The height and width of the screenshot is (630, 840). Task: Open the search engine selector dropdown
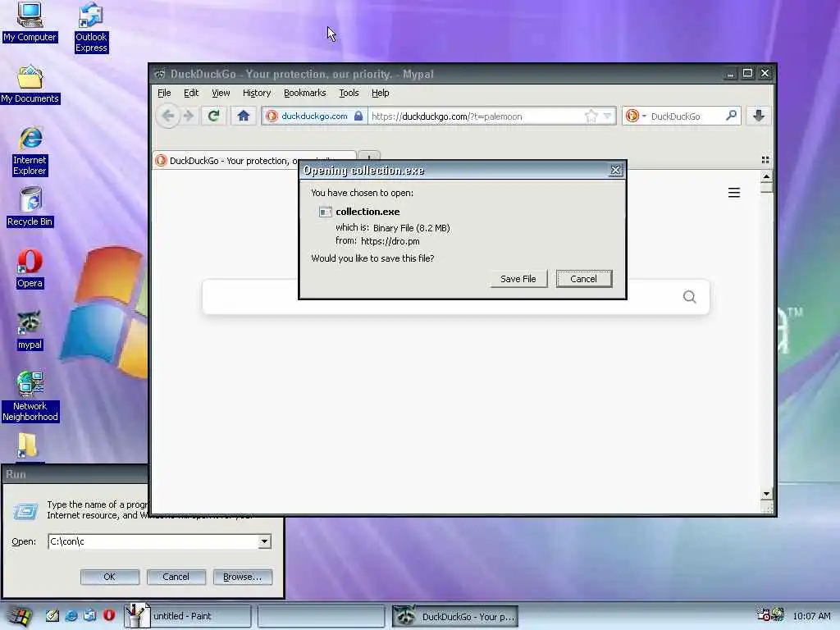coord(636,116)
